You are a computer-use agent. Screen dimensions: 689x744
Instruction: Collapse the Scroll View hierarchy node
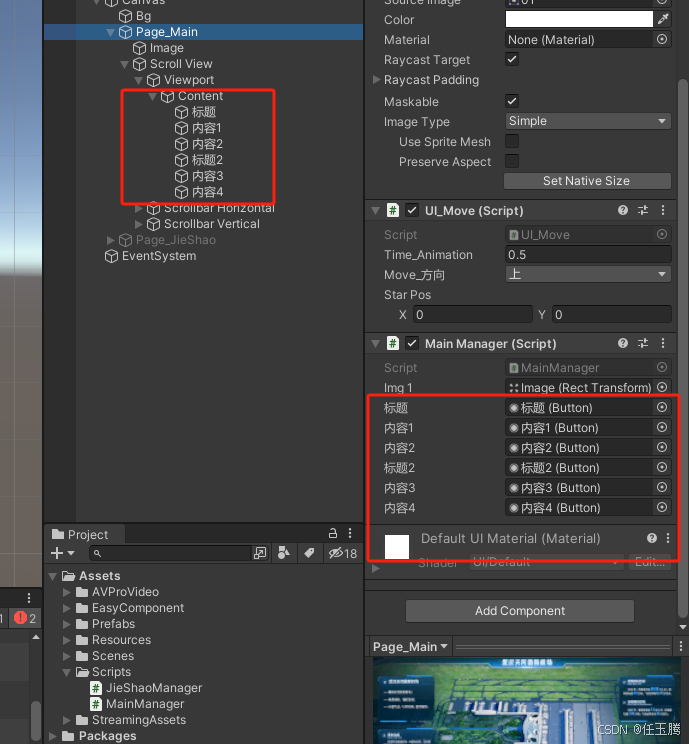(125, 64)
